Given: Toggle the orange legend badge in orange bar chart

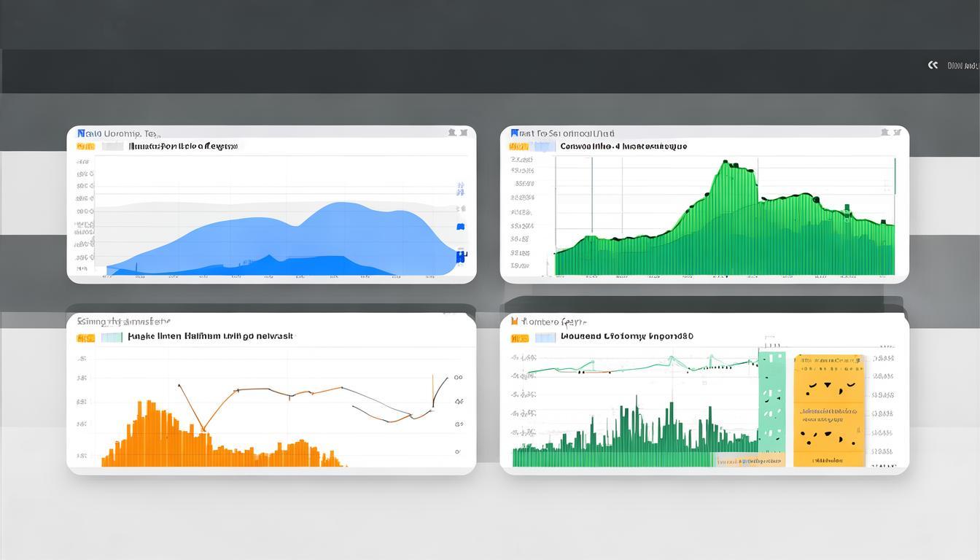Looking at the screenshot, I should click(85, 338).
